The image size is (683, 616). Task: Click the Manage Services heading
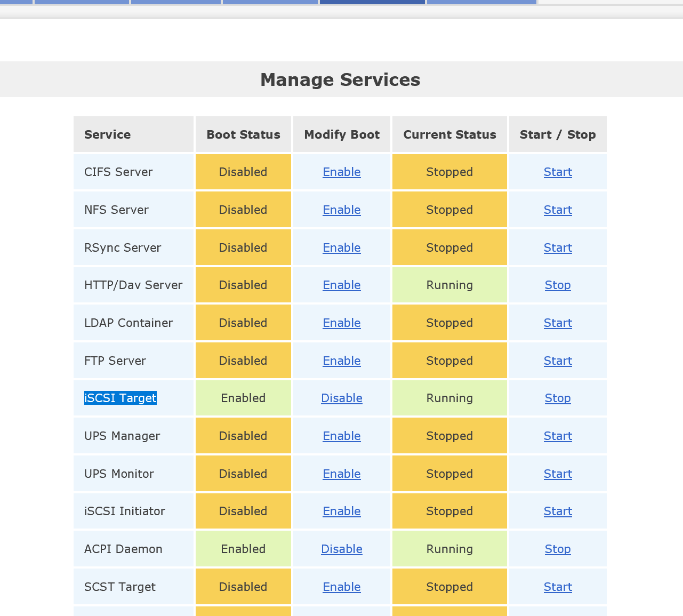click(340, 80)
